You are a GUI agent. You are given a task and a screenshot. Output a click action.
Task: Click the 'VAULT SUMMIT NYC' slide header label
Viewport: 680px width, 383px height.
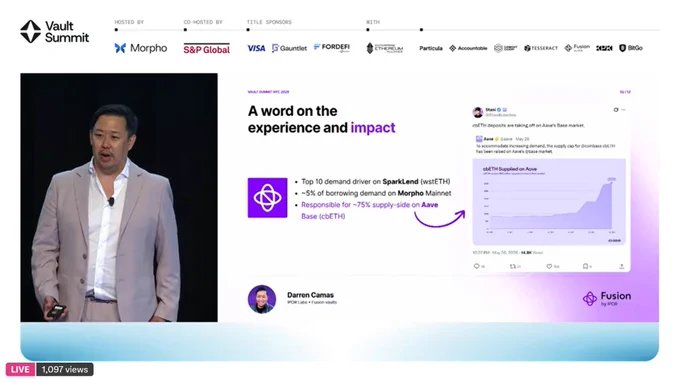coord(268,92)
